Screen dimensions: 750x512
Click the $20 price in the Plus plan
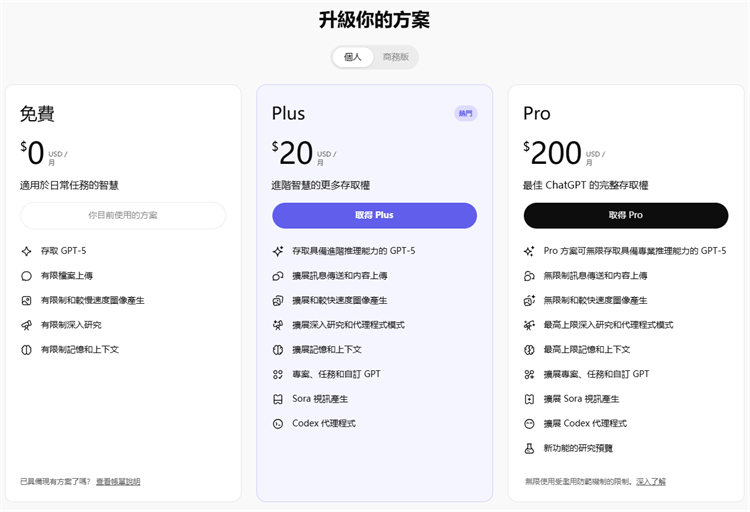pyautogui.click(x=292, y=153)
